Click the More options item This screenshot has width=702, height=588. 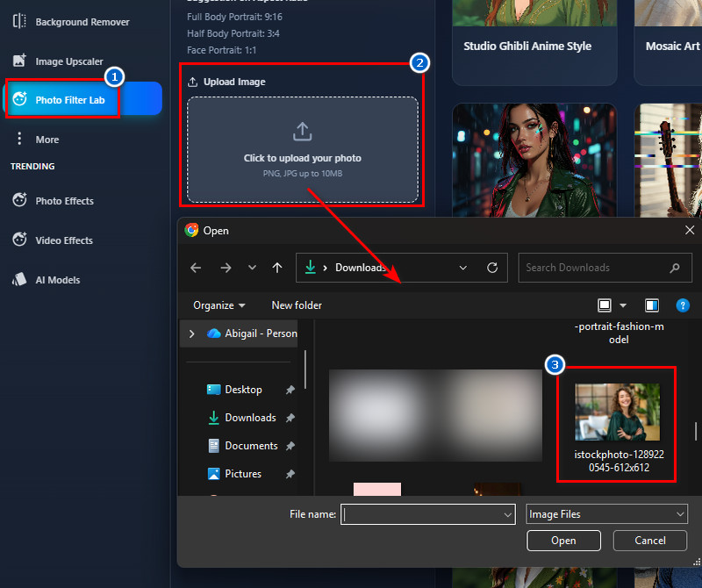47,140
